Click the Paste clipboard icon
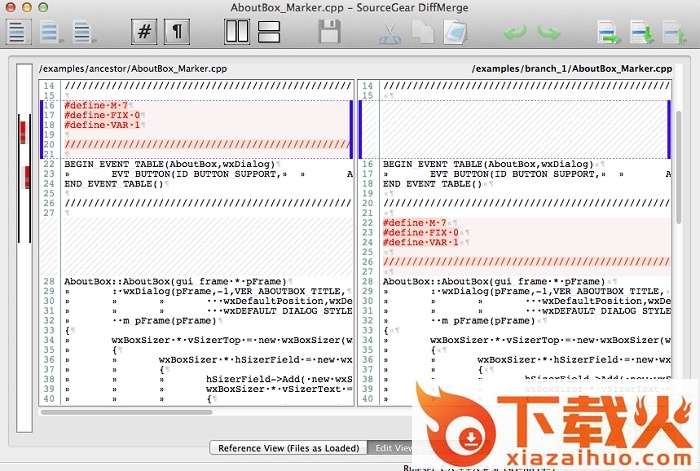The width and height of the screenshot is (700, 471). pyautogui.click(x=454, y=31)
